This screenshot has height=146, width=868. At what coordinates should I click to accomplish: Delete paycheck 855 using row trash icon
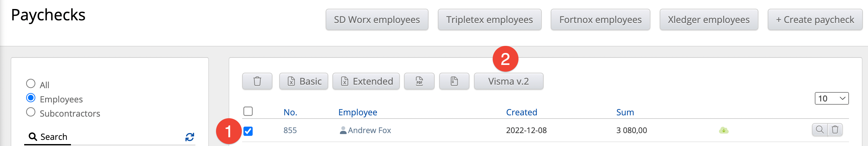coord(835,130)
